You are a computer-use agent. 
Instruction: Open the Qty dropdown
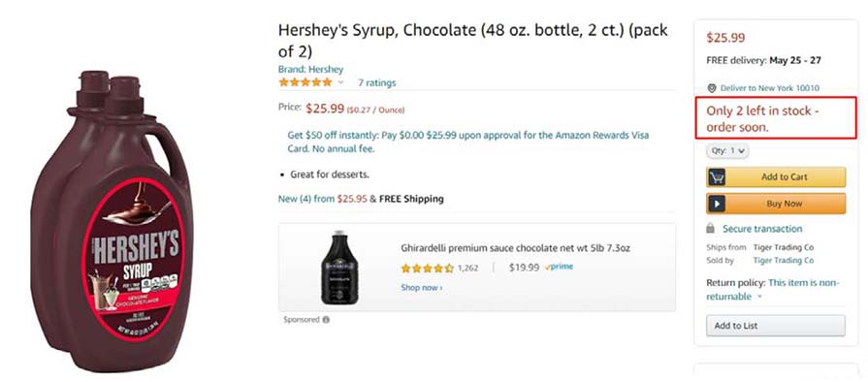click(727, 150)
